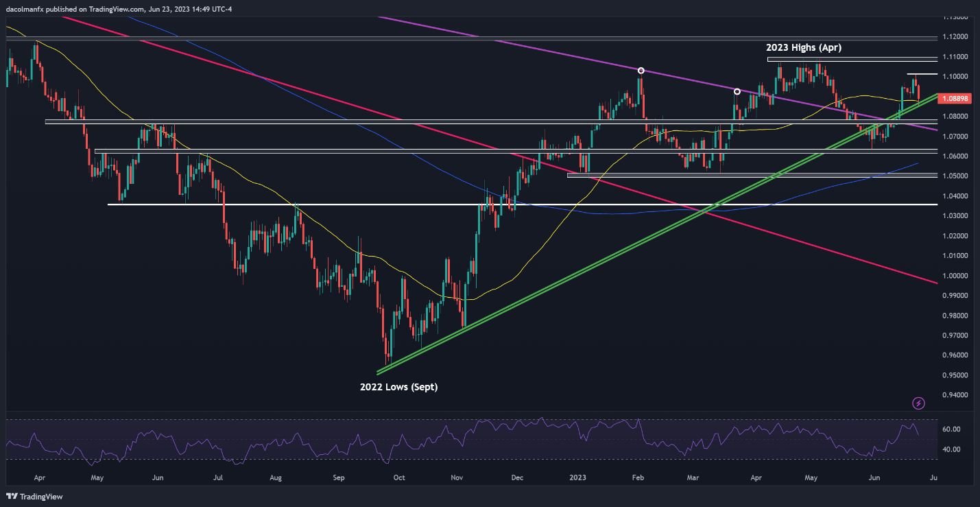Click the 0.97000 price axis label
This screenshot has width=980, height=507.
click(x=954, y=335)
